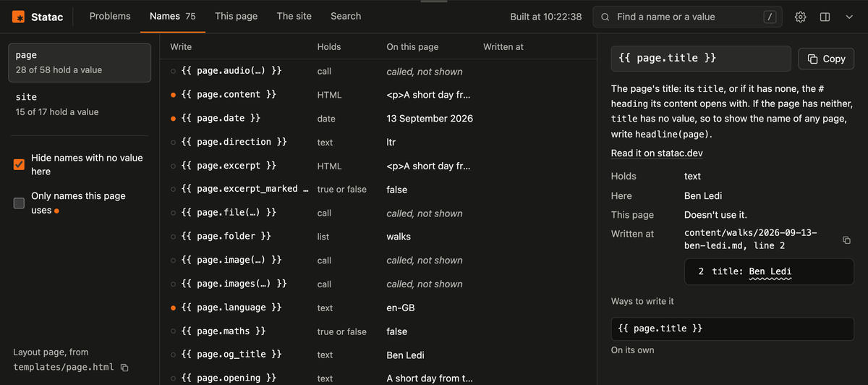Select the {{ page.image(…) }} row
The height and width of the screenshot is (385, 868).
coord(378,260)
